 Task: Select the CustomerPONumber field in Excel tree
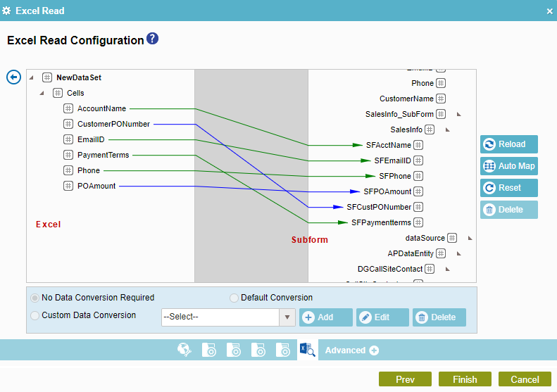click(x=113, y=124)
